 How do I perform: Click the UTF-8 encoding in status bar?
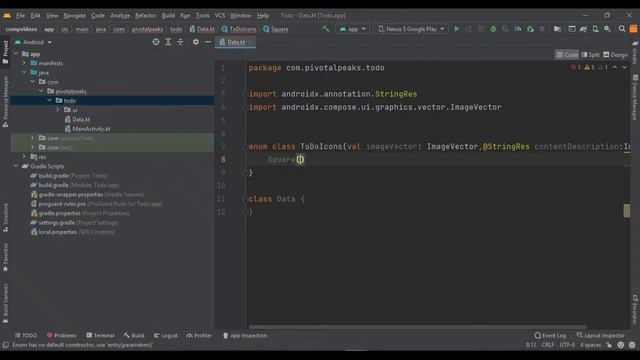(x=567, y=345)
